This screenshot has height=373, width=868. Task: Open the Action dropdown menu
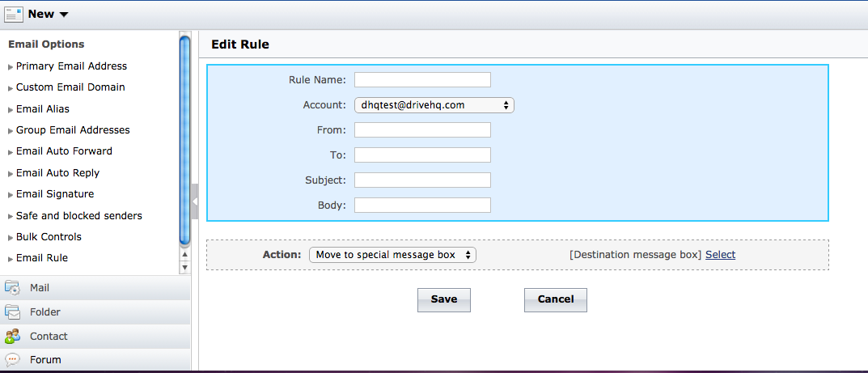[392, 255]
